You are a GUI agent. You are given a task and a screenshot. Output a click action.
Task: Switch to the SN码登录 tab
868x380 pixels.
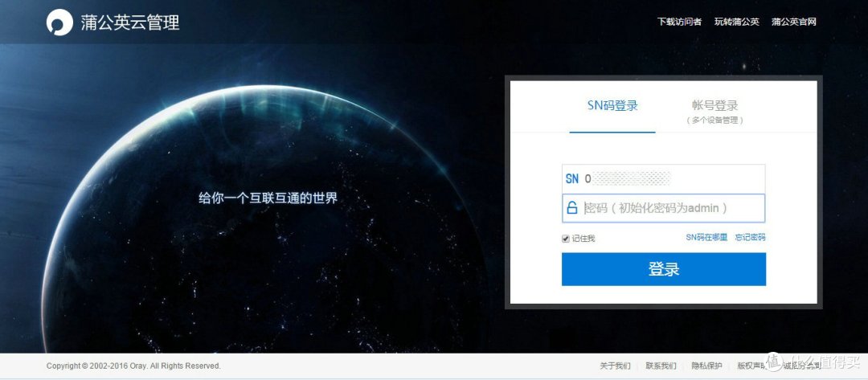[x=612, y=106]
